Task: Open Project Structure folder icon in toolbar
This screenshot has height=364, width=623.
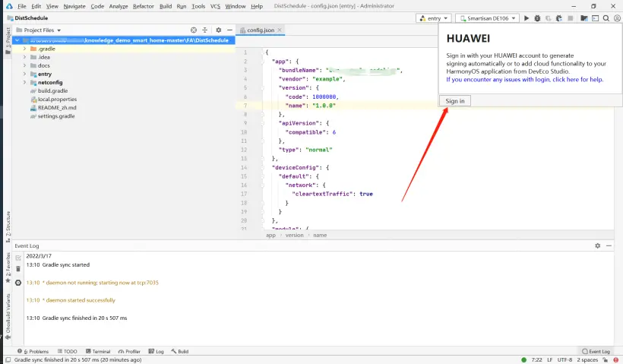Action: [x=584, y=18]
